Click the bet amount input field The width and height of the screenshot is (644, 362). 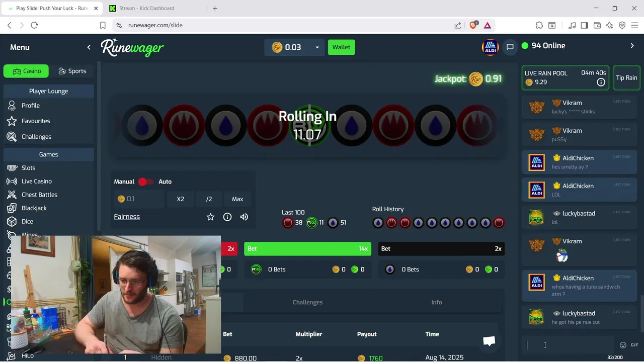click(139, 199)
